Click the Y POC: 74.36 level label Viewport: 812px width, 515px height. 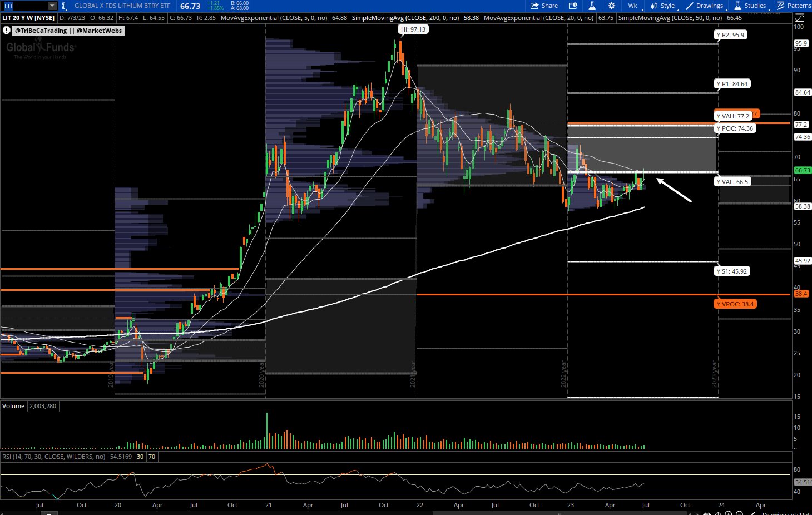coord(735,128)
